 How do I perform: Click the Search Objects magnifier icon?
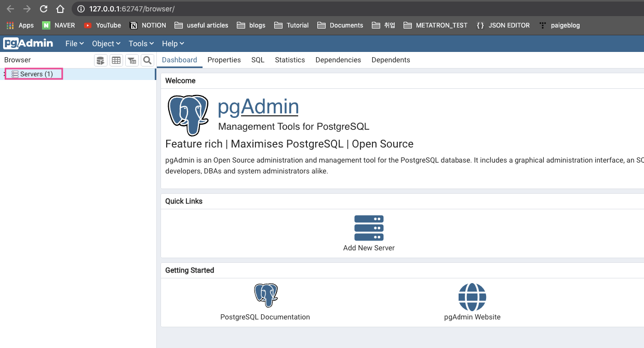[147, 60]
